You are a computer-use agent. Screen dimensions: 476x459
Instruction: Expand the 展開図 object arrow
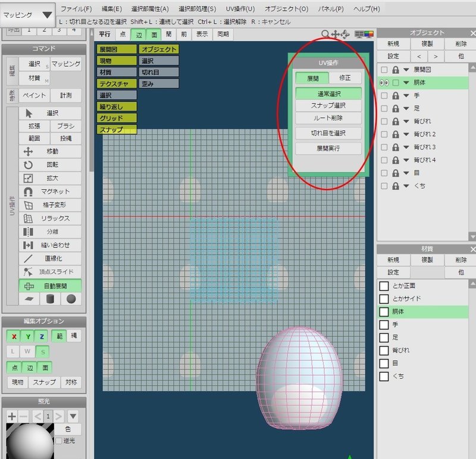(x=406, y=70)
